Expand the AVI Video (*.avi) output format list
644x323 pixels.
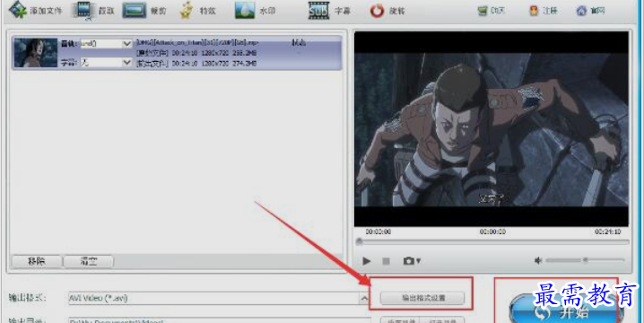pyautogui.click(x=364, y=299)
